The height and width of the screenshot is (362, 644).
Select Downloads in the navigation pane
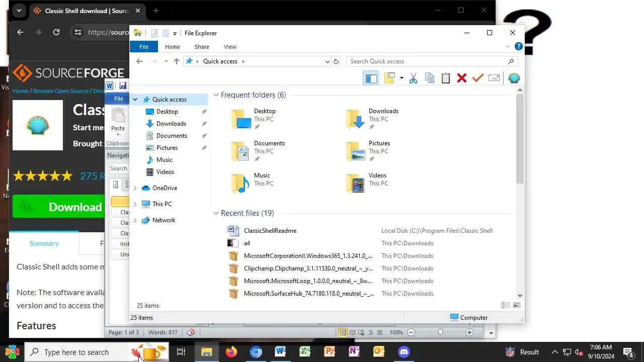pos(171,124)
